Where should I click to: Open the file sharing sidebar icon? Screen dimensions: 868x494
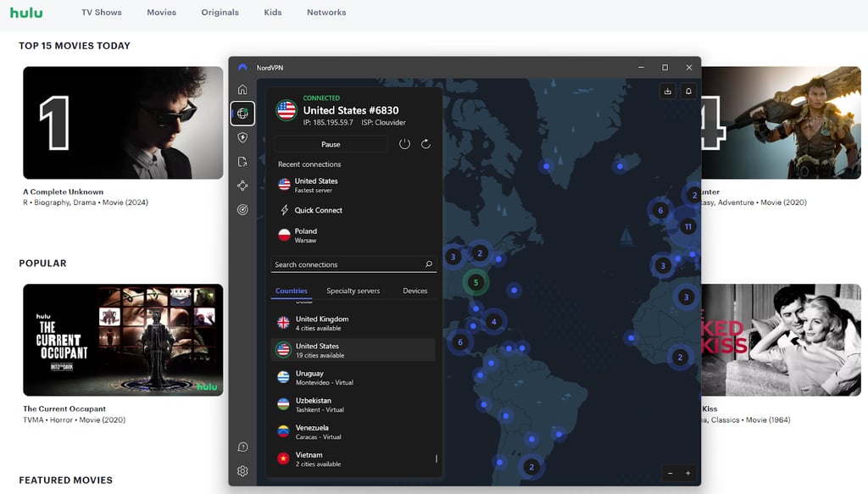242,162
